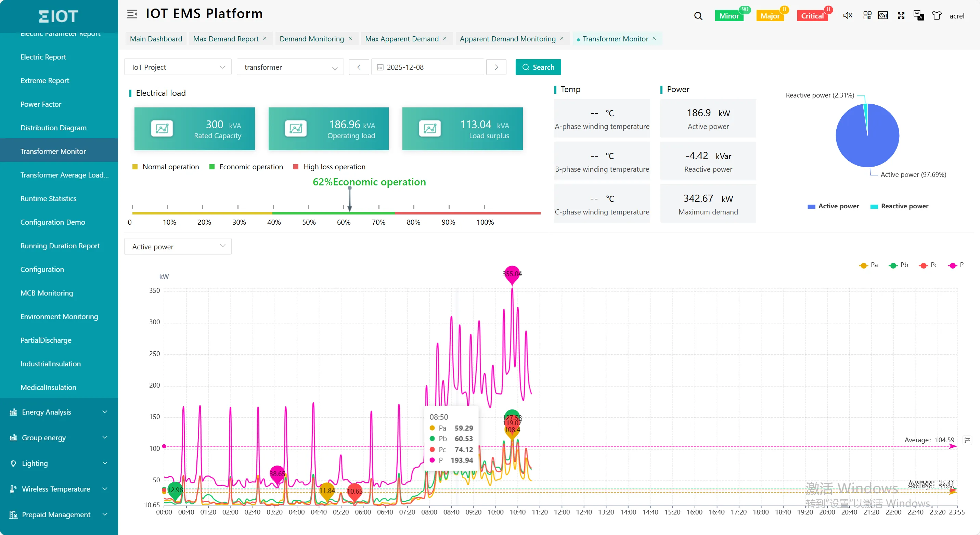The image size is (980, 535).
Task: Toggle Reactive power in pie legend
Action: point(899,206)
